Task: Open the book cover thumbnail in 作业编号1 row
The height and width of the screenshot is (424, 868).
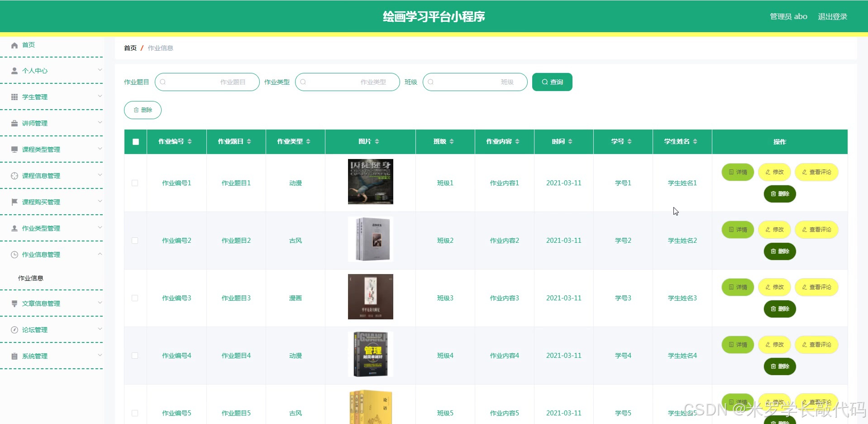Action: pos(371,182)
